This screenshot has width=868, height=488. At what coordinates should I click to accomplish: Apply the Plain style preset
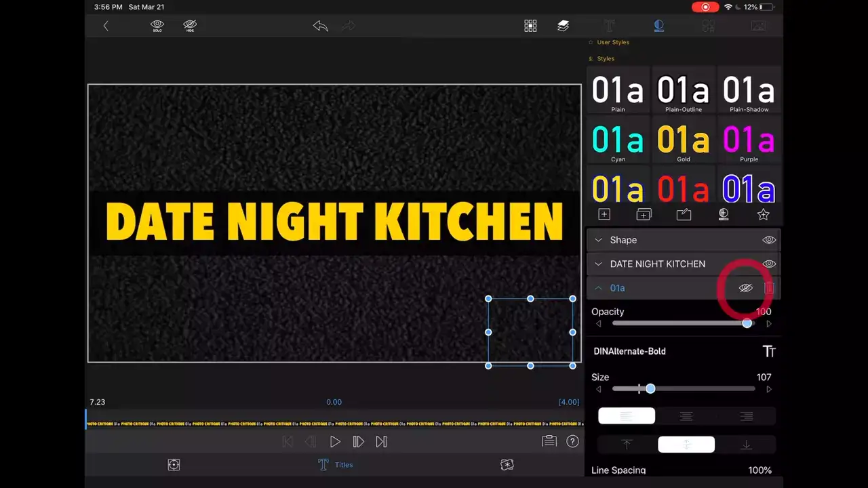point(618,90)
